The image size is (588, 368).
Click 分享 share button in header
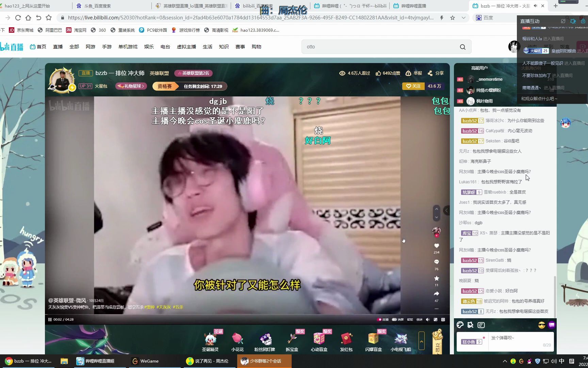pyautogui.click(x=436, y=73)
